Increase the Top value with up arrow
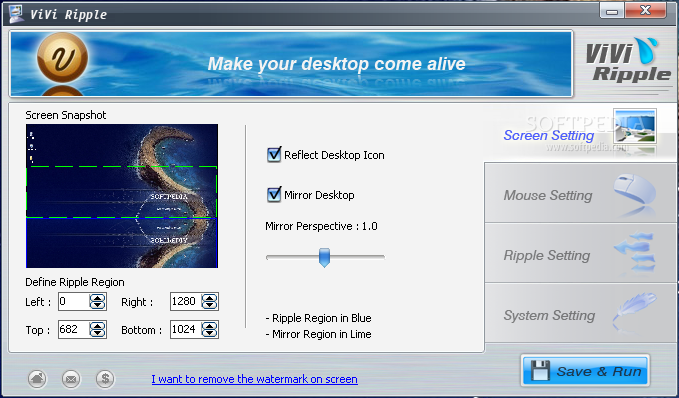 97,326
